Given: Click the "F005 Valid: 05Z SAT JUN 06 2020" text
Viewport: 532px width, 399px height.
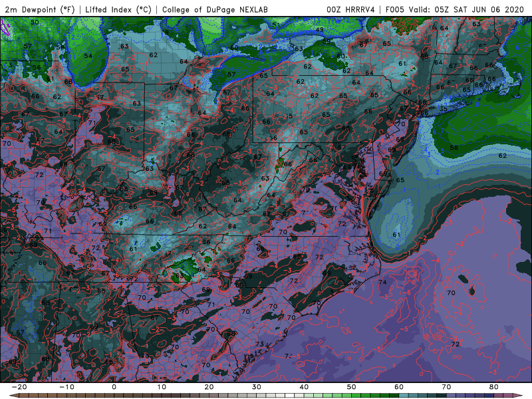Looking at the screenshot, I should (x=455, y=10).
